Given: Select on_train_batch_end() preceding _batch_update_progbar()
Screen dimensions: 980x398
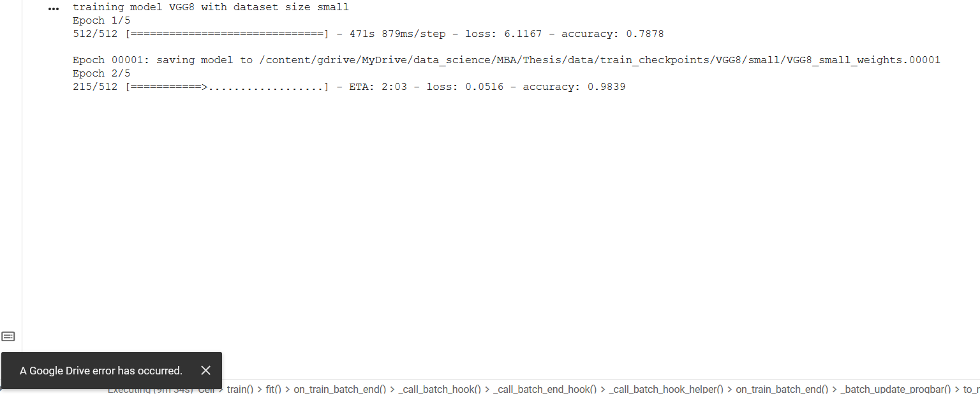Looking at the screenshot, I should (x=782, y=389).
